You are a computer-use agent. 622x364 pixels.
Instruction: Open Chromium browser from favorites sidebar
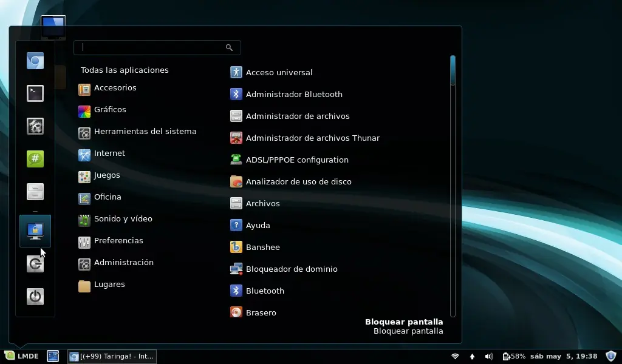tap(35, 61)
